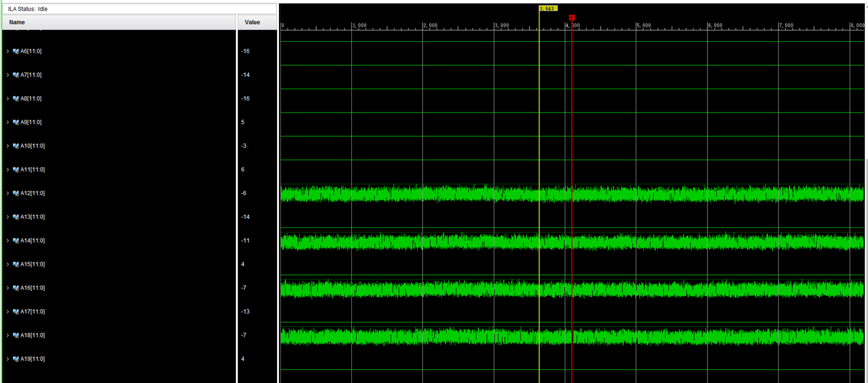Image resolution: width=868 pixels, height=383 pixels.
Task: Click value 6 of A11
Action: point(243,170)
